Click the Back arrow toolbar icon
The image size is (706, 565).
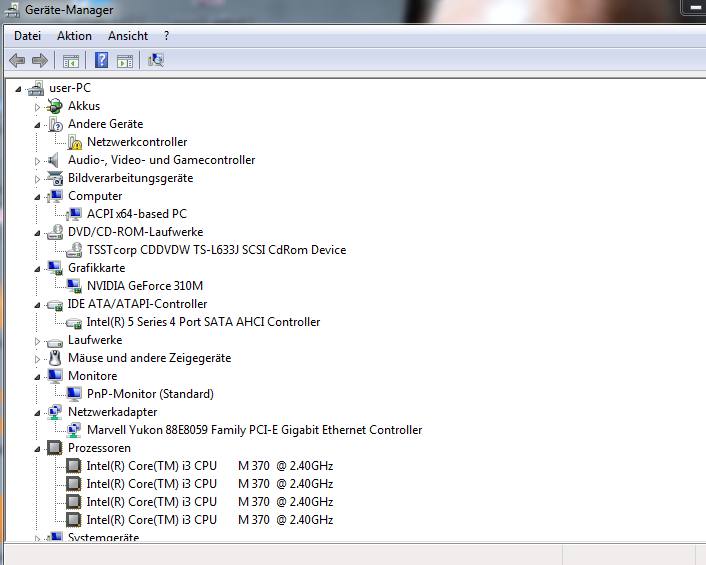pyautogui.click(x=17, y=60)
